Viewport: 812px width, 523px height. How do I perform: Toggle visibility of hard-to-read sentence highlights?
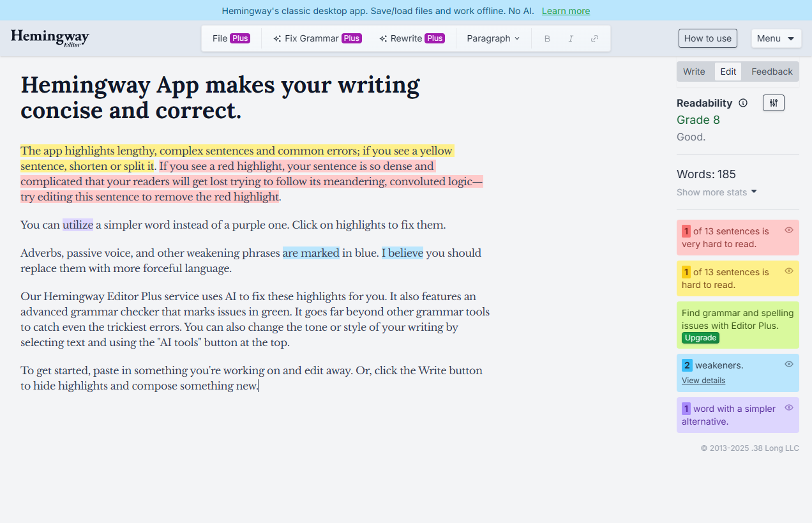pyautogui.click(x=788, y=270)
